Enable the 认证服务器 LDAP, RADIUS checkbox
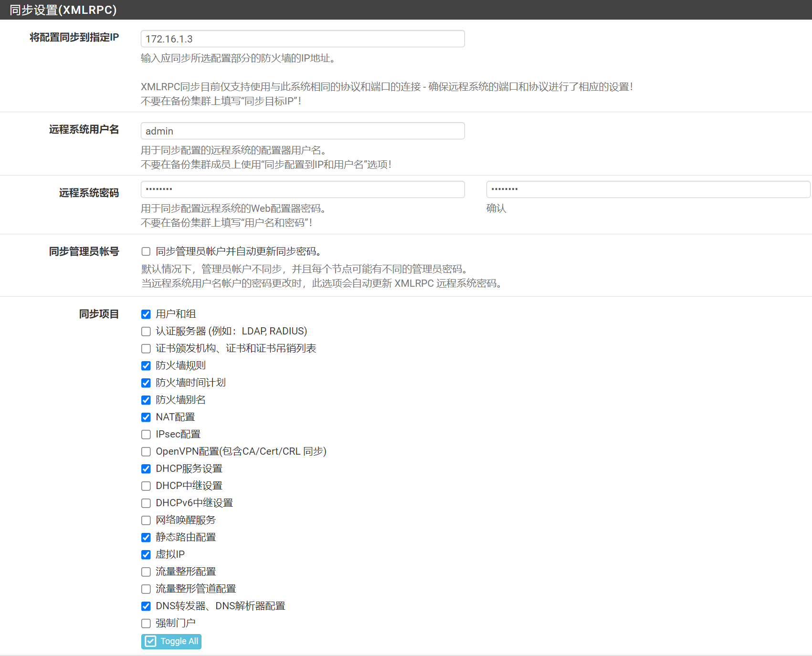 coord(146,331)
